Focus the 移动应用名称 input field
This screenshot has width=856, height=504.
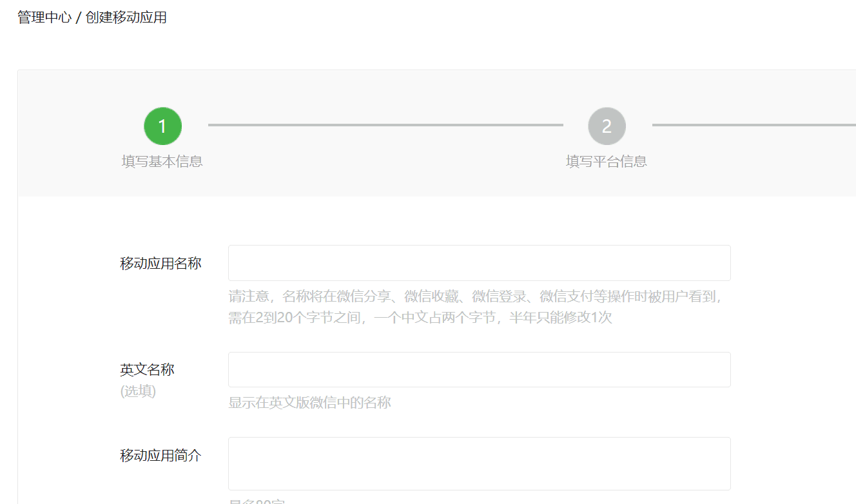(479, 263)
